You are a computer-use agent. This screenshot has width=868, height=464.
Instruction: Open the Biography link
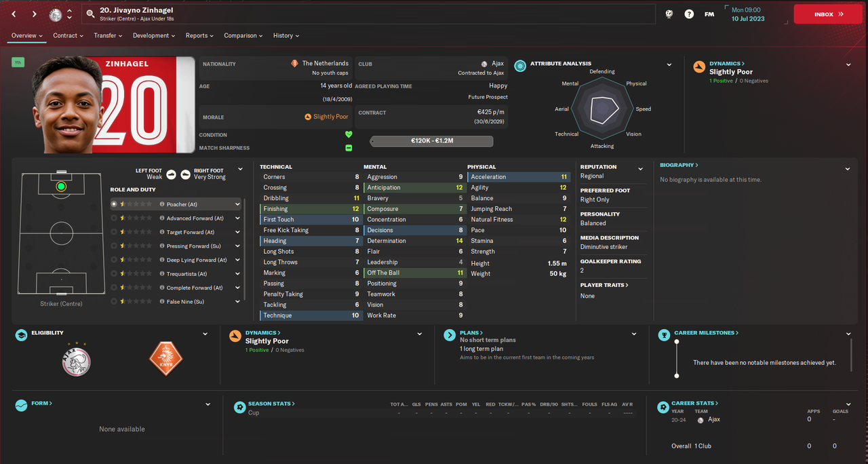click(x=679, y=165)
